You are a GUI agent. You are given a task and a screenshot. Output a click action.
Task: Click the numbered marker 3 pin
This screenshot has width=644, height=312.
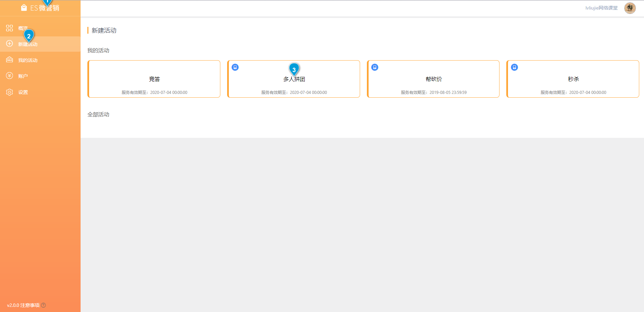pyautogui.click(x=294, y=69)
